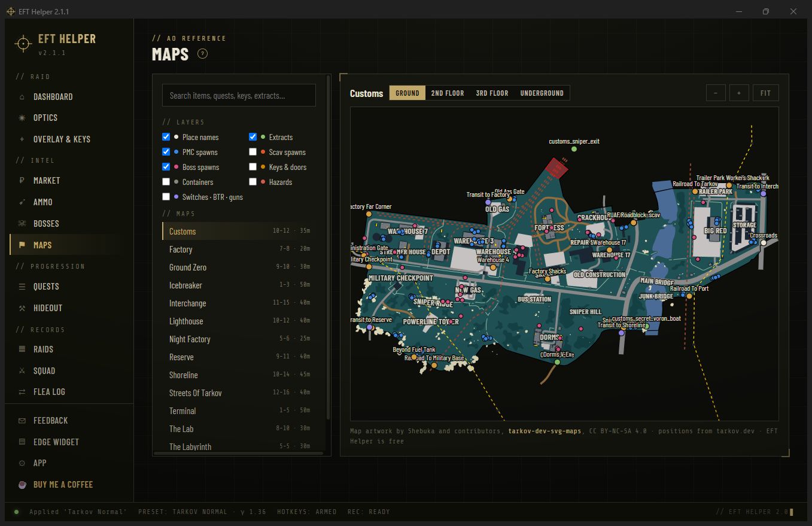
Task: Click the Edge Widget icon
Action: [22, 442]
